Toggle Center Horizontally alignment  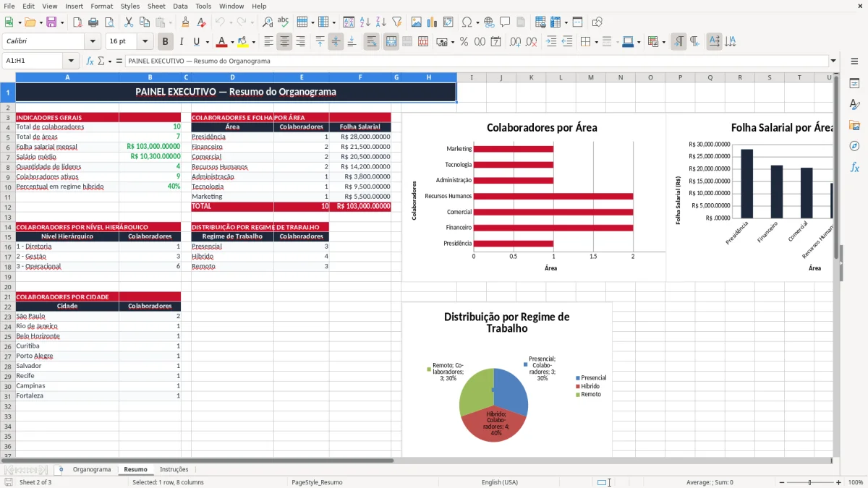point(284,42)
